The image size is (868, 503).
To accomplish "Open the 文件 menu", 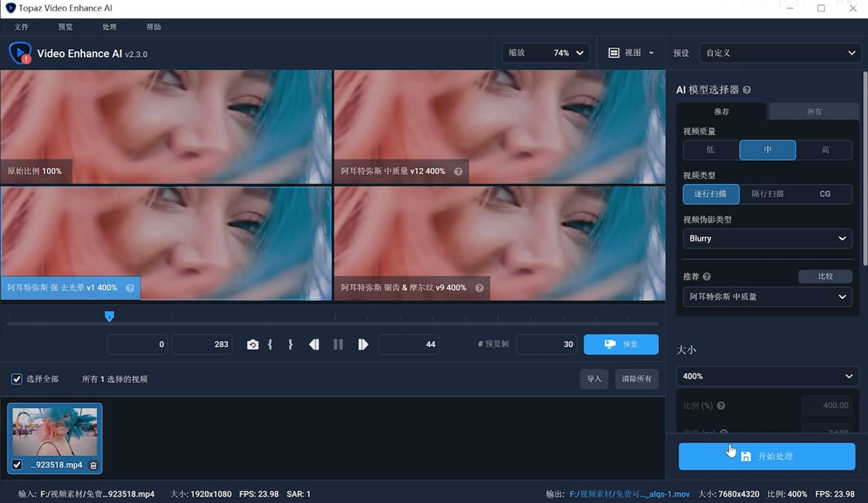I will [x=21, y=27].
